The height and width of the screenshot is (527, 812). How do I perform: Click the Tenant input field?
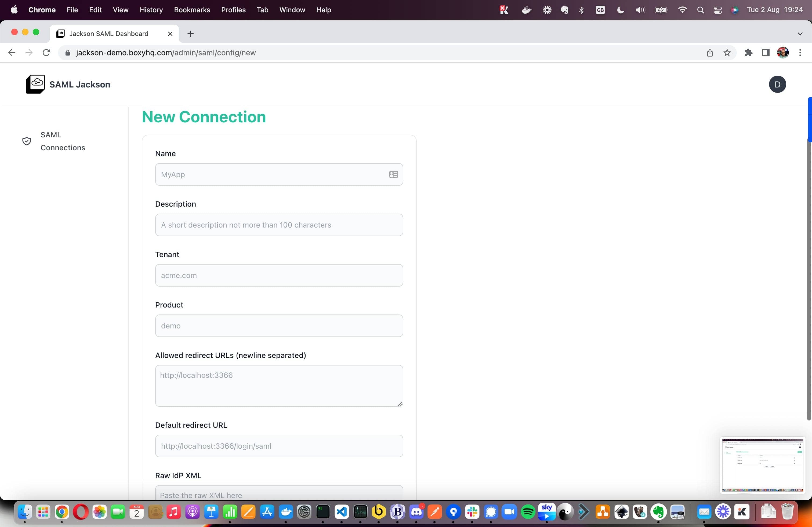pyautogui.click(x=279, y=275)
